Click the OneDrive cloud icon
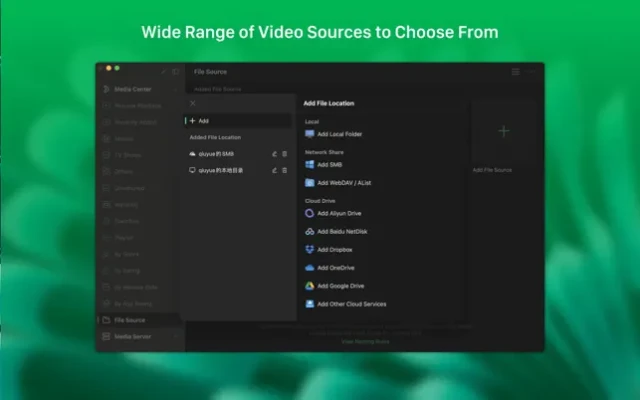This screenshot has width=640, height=400. point(310,268)
